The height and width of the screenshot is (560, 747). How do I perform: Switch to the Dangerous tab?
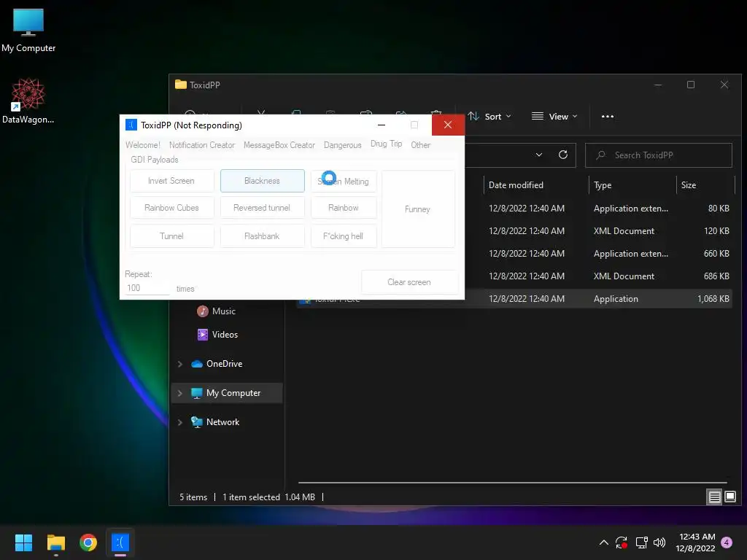(x=343, y=145)
